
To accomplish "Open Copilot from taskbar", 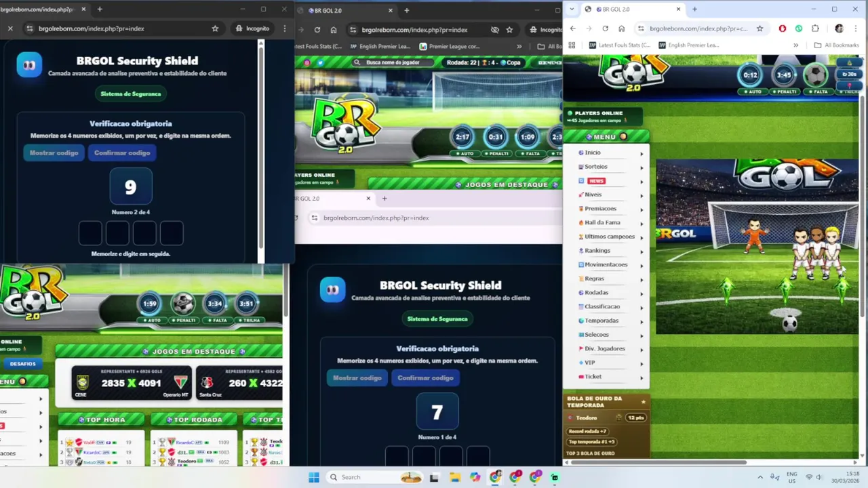I will click(x=475, y=477).
